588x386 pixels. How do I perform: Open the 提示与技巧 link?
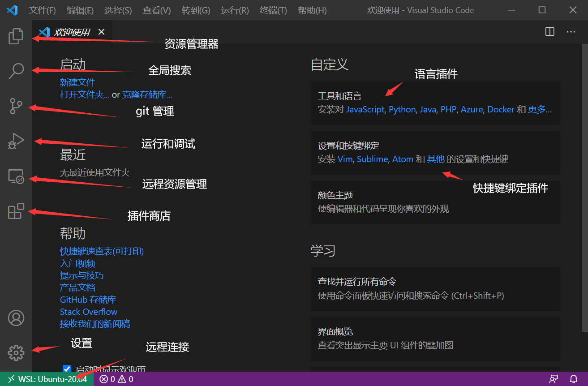pos(82,275)
